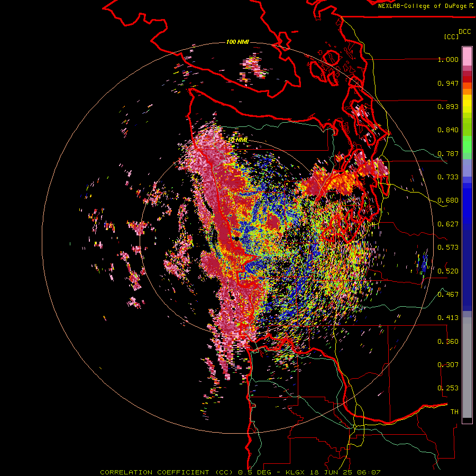Click the 0.947 scale value
This screenshot has height=476, width=476.
click(448, 83)
